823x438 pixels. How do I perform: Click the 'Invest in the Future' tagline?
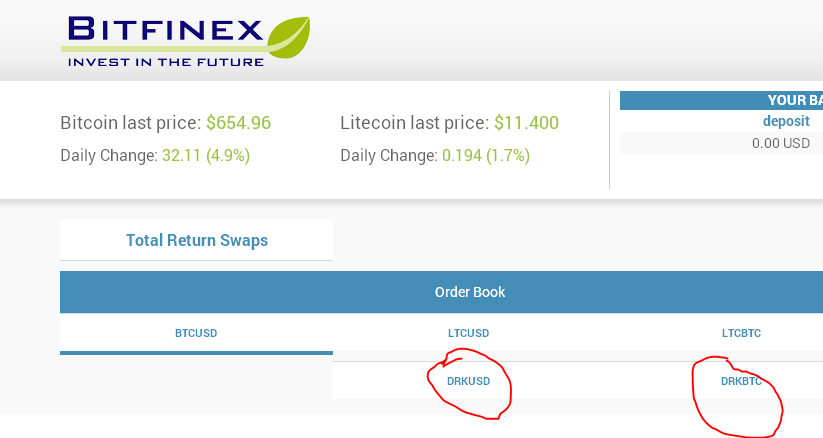165,62
